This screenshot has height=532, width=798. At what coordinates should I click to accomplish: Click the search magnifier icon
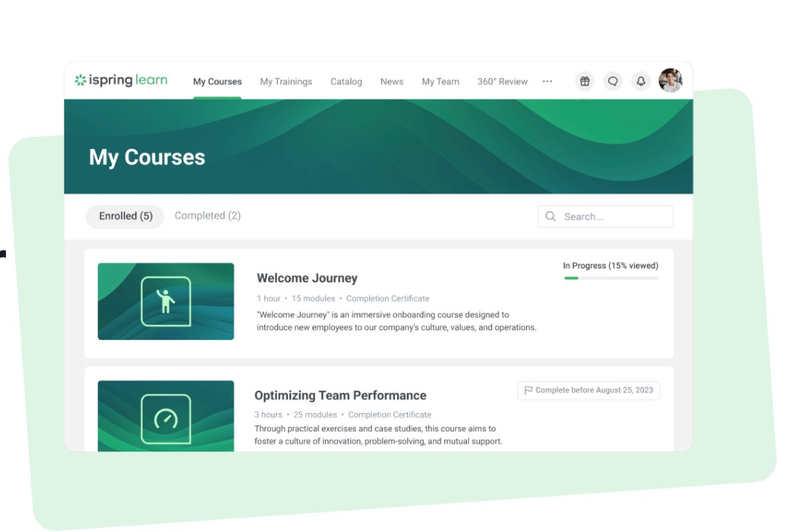551,216
